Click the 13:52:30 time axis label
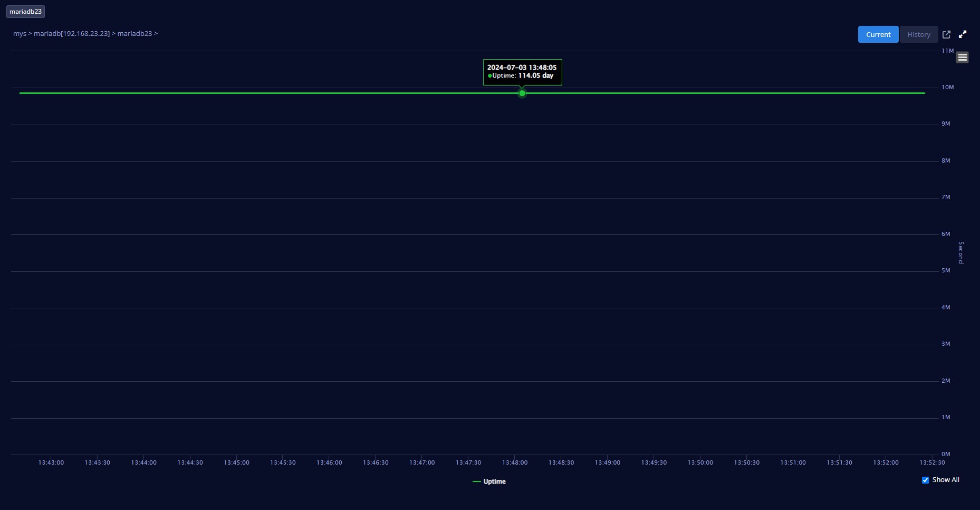Viewport: 980px width, 510px height. [x=932, y=462]
